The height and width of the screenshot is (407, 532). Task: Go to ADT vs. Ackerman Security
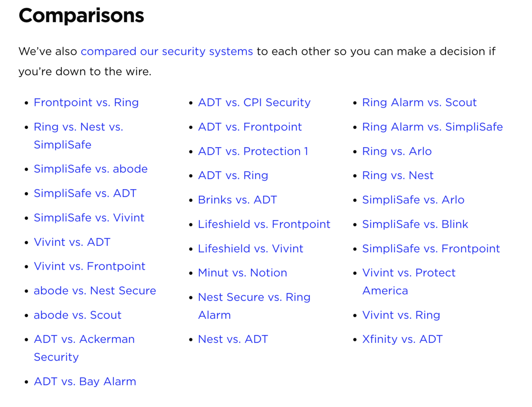[x=84, y=339]
